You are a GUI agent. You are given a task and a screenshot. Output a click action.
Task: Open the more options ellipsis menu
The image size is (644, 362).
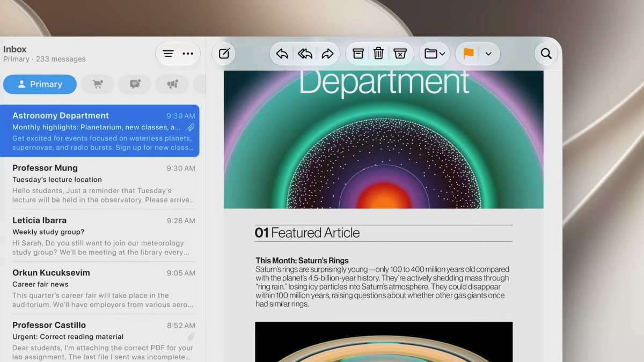(188, 54)
